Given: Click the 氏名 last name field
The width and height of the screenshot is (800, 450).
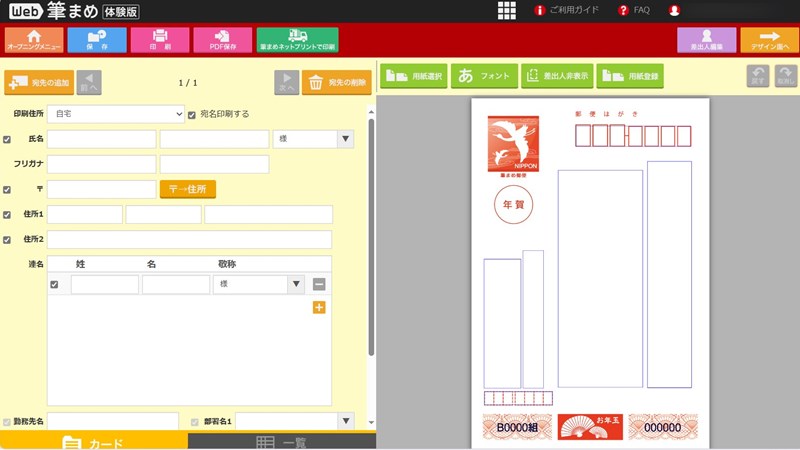Looking at the screenshot, I should click(102, 139).
